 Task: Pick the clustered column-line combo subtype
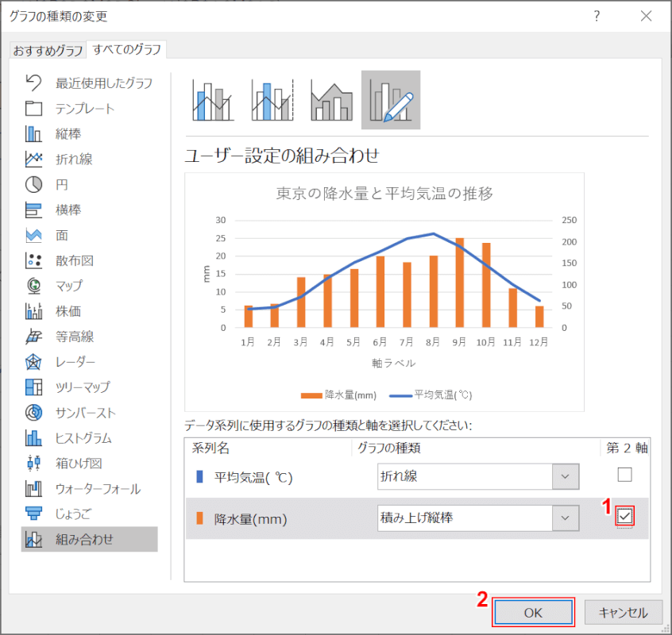click(213, 100)
